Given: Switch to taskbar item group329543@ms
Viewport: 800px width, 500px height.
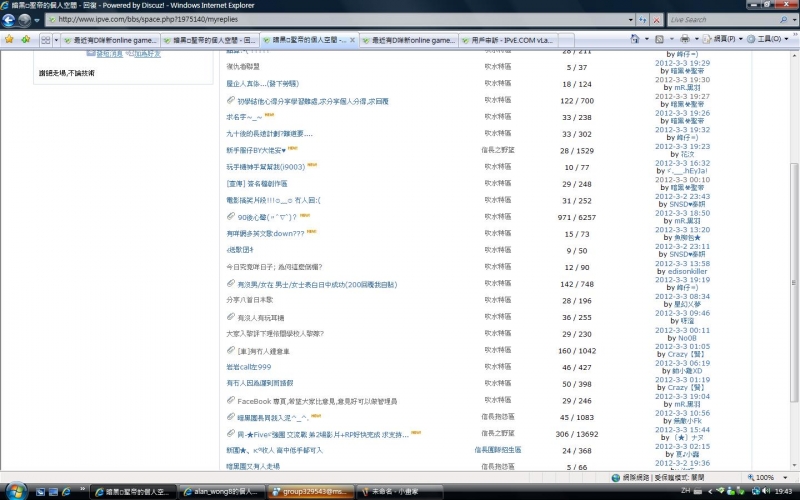Looking at the screenshot, I should click(x=311, y=492).
